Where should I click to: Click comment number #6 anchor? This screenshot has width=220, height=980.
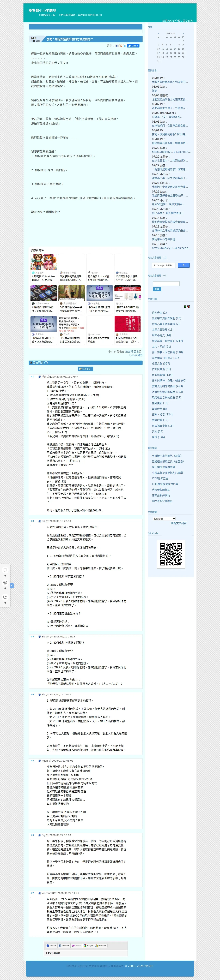pos(32,835)
